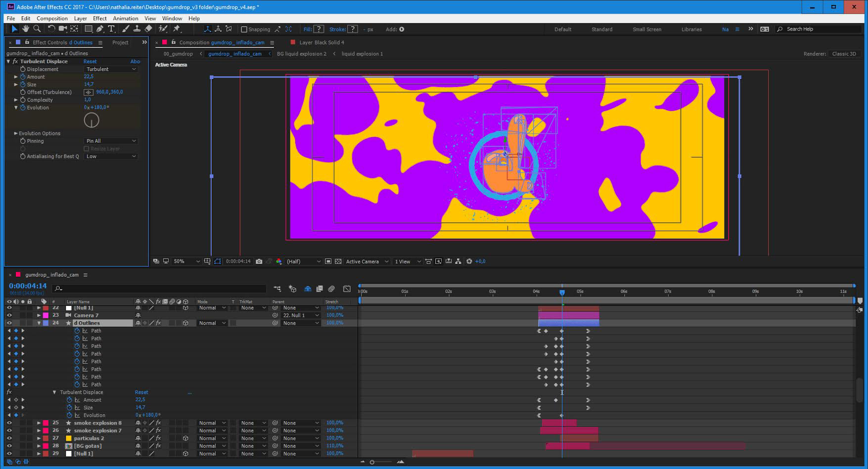Hide smoke explosion 8 layer
Viewport: 868px width, 469px height.
[x=9, y=423]
